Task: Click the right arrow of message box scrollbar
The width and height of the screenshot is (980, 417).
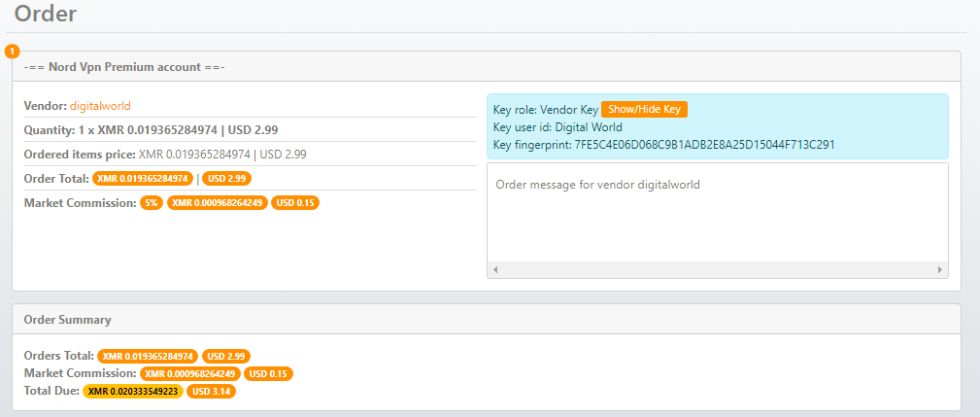Action: 939,269
